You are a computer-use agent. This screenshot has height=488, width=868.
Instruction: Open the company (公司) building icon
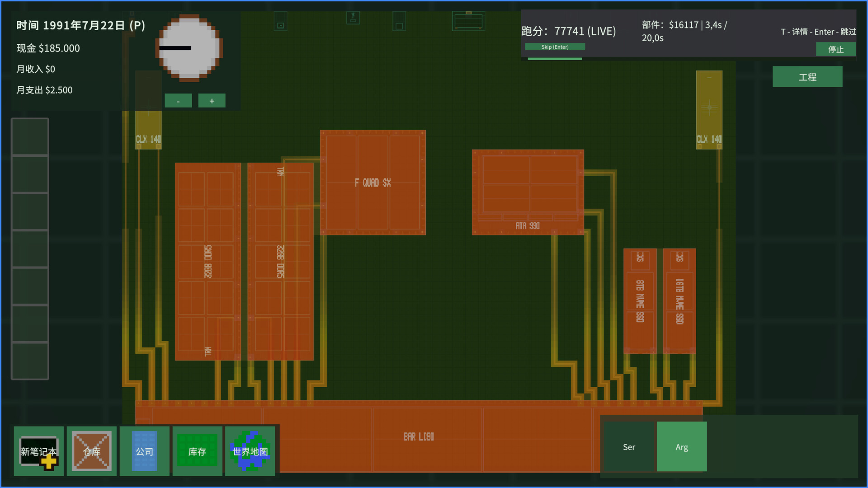click(x=145, y=451)
